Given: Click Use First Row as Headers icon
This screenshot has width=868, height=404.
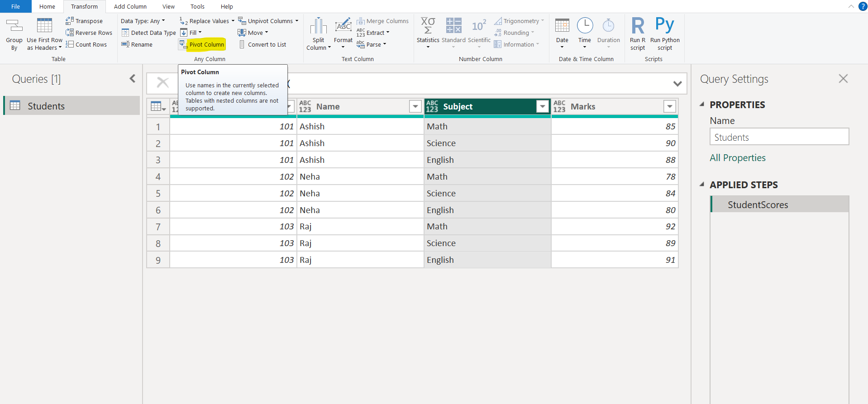Looking at the screenshot, I should [x=44, y=26].
